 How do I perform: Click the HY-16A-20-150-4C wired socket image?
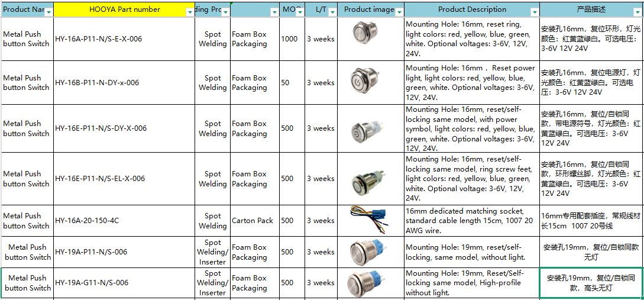[x=369, y=220]
